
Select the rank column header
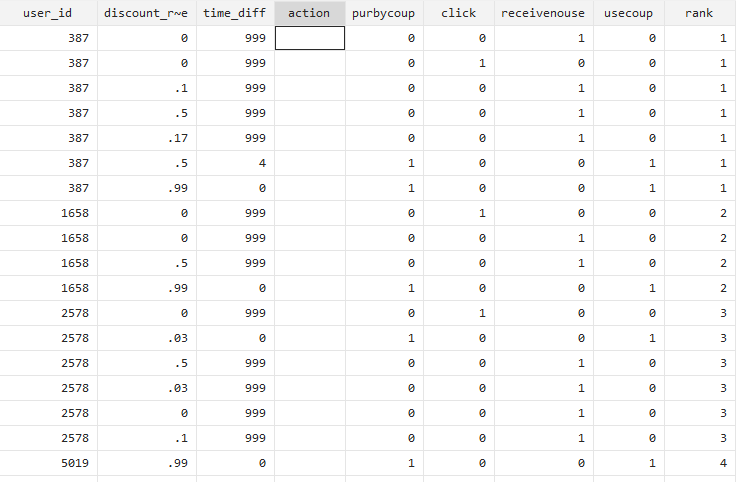(x=700, y=13)
